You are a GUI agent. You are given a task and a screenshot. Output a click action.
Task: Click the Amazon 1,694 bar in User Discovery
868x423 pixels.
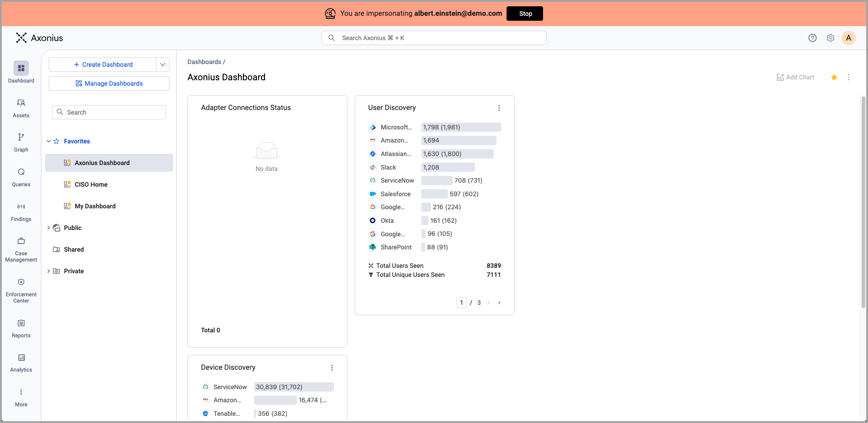tap(459, 141)
